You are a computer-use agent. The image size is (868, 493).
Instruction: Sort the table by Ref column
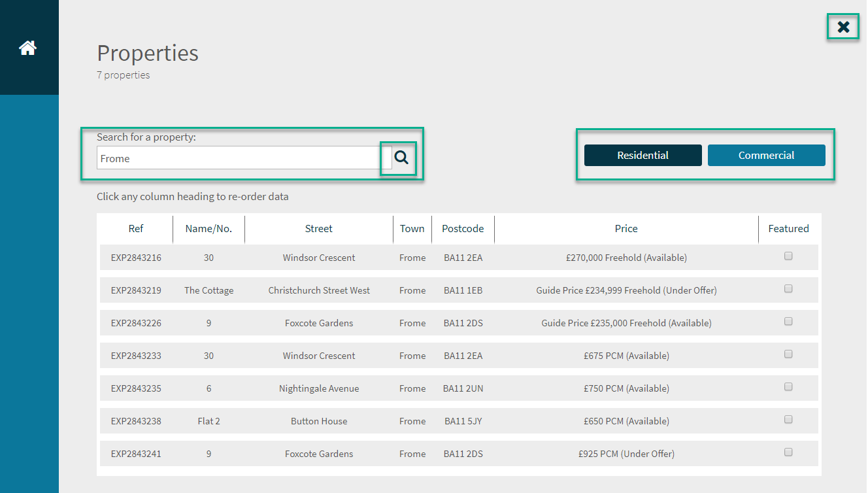pyautogui.click(x=136, y=229)
